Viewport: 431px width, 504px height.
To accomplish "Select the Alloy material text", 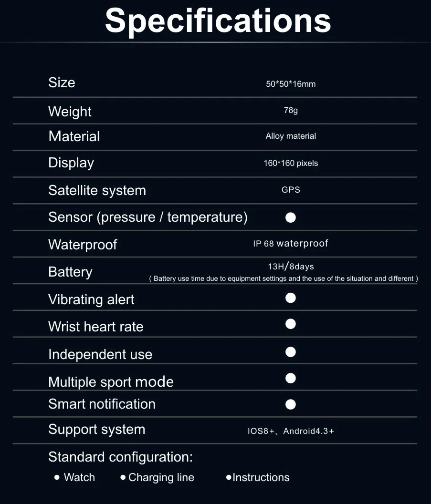I will point(291,136).
